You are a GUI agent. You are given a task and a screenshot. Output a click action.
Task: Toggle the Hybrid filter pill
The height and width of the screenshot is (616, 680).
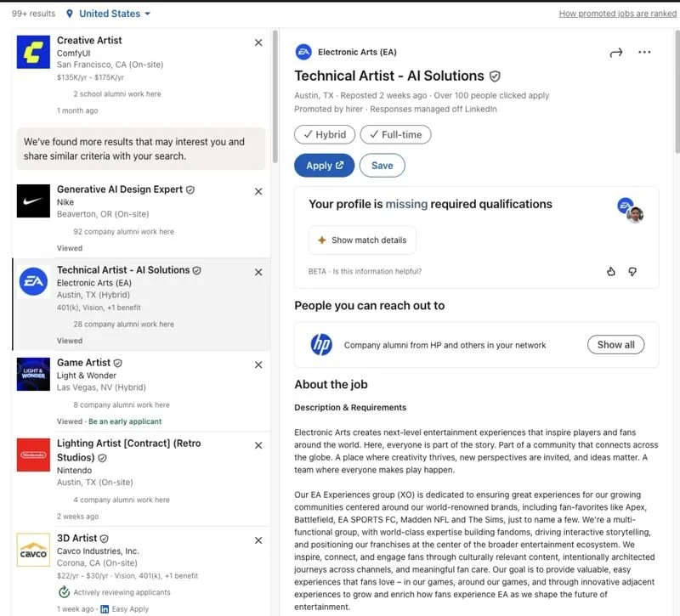click(325, 134)
